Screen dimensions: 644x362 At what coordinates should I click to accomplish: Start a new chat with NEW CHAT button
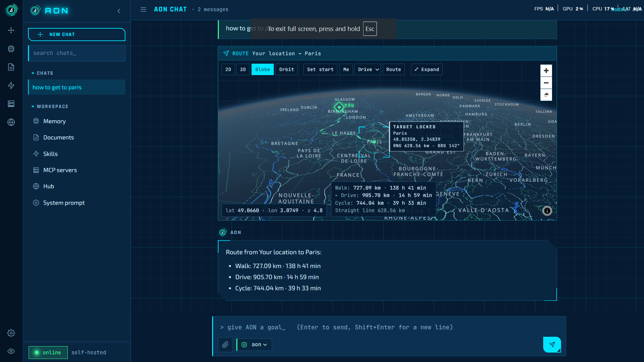(x=77, y=34)
